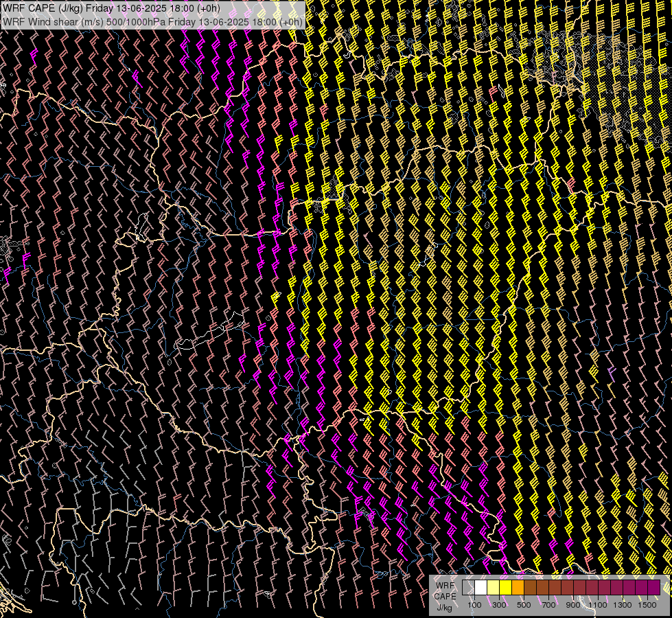Screen dimensions: 672x618
Task: Click the 300 legend label
Action: coord(499,605)
